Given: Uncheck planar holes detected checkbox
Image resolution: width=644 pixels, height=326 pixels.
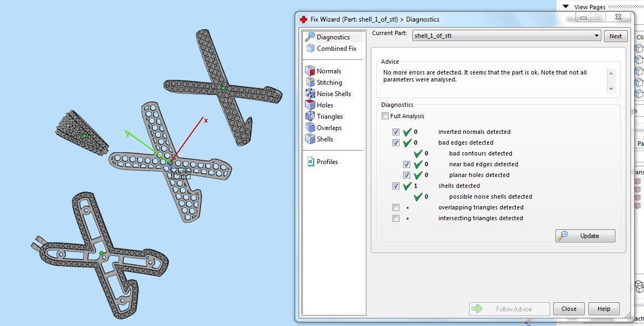Looking at the screenshot, I should point(406,175).
